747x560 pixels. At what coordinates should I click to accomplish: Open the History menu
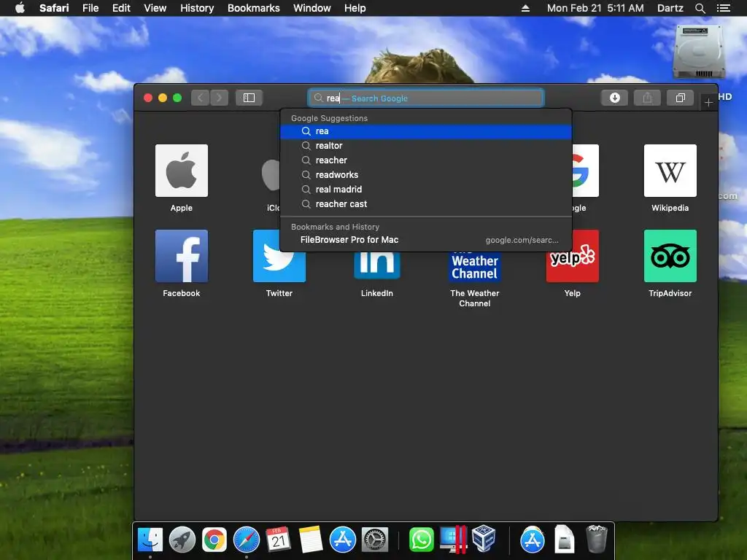(197, 8)
